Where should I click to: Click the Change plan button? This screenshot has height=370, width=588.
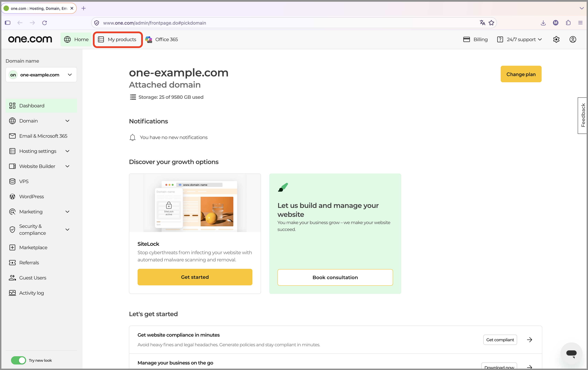coord(521,74)
